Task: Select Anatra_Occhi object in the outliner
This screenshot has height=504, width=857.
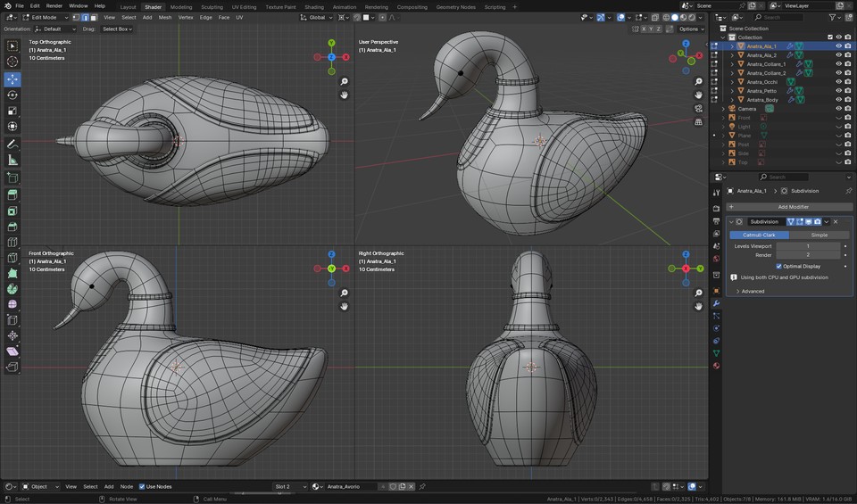Action: pyautogui.click(x=764, y=82)
